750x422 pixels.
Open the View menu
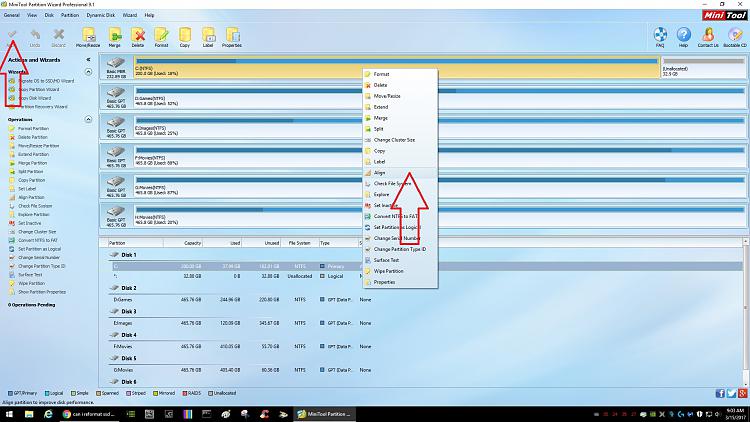click(x=32, y=15)
